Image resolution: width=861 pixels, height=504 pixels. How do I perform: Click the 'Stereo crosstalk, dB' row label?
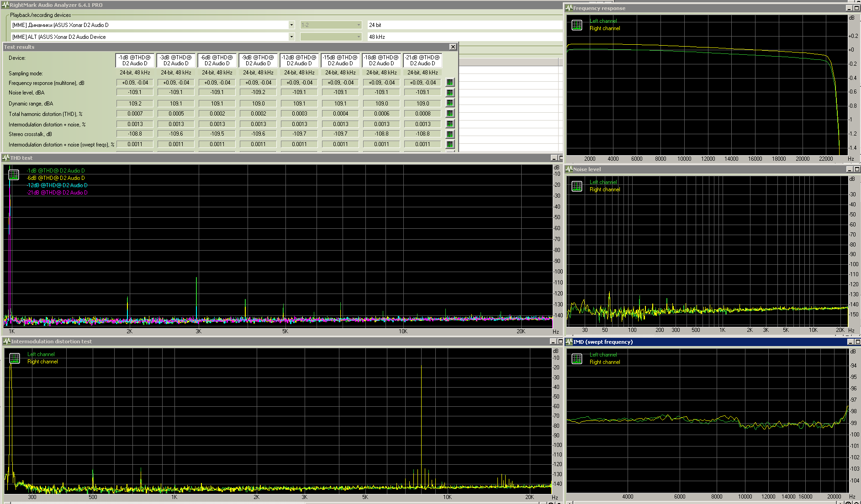(30, 134)
